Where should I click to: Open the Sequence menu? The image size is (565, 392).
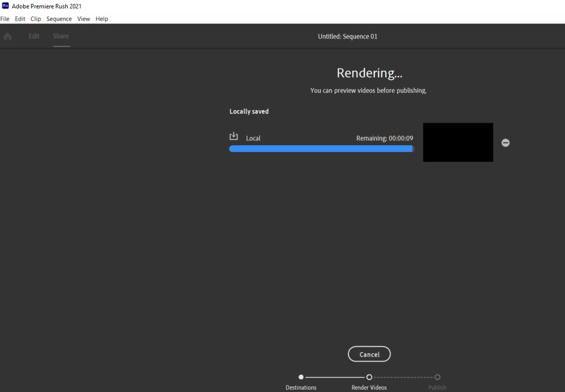tap(59, 19)
